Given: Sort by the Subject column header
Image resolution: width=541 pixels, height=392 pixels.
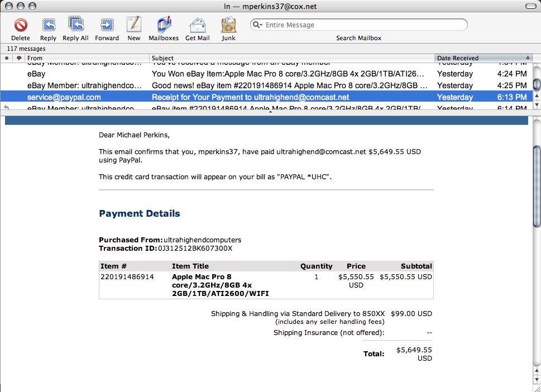Looking at the screenshot, I should pyautogui.click(x=292, y=58).
